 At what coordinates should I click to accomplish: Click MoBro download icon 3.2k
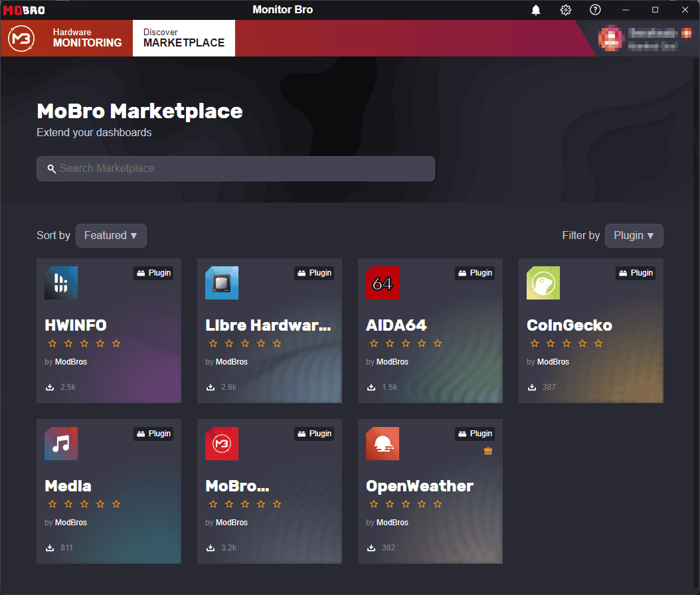click(x=211, y=548)
